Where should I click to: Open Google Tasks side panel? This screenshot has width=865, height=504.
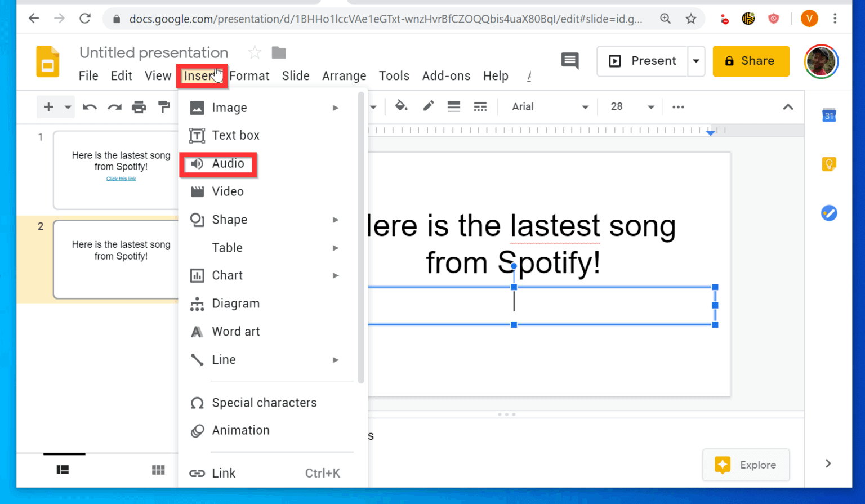(x=829, y=213)
